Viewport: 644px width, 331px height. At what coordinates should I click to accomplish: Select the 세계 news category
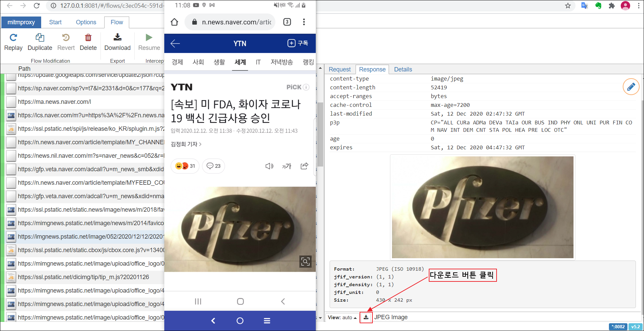pos(240,62)
